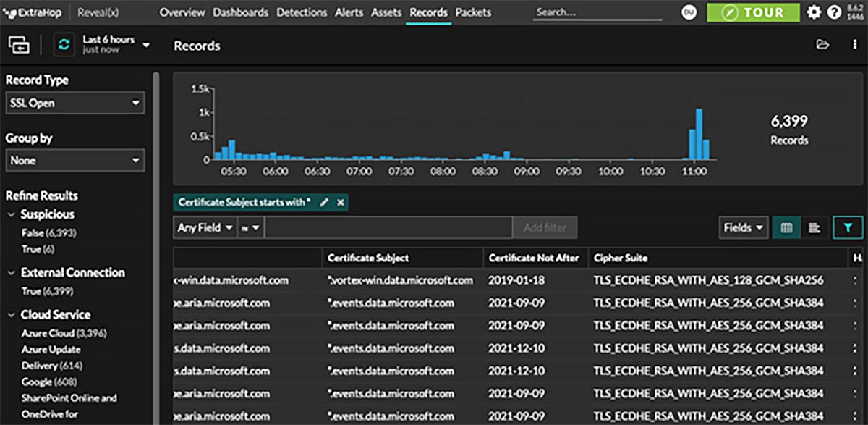The image size is (868, 425).
Task: Sort by Certificate Not After column header
Action: tap(535, 258)
